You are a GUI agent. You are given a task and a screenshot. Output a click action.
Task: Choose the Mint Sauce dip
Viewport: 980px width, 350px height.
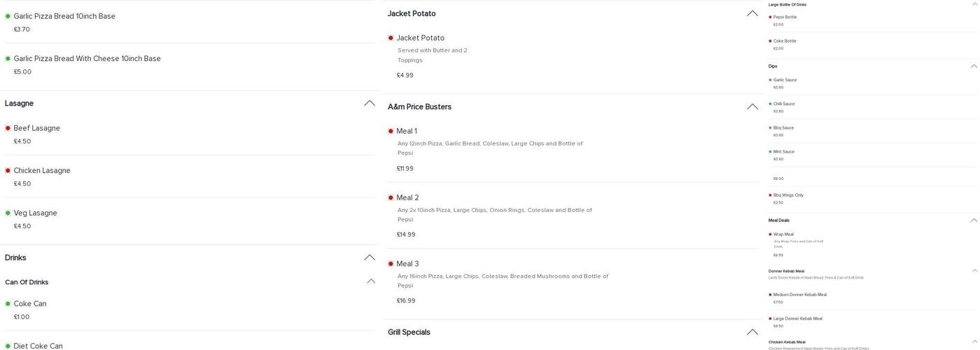[784, 152]
